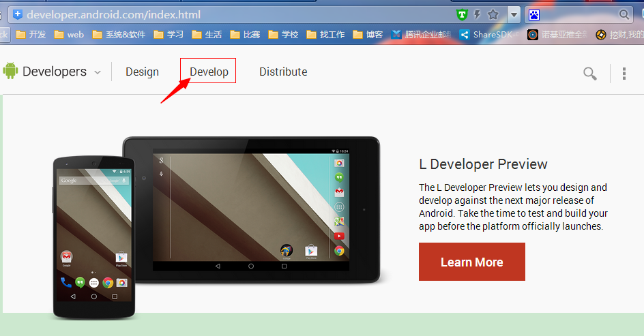The height and width of the screenshot is (336, 644).
Task: Click the Baidu paw search engine icon
Action: click(534, 15)
